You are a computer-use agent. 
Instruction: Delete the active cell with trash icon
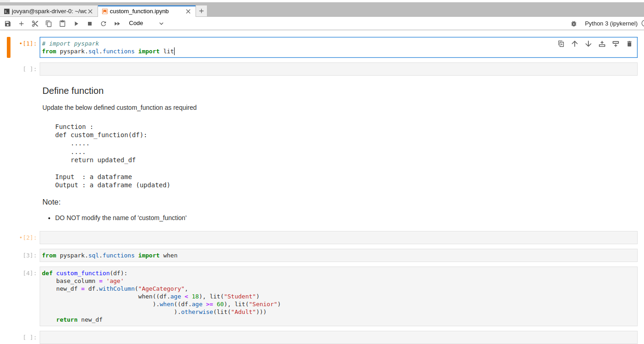click(629, 44)
